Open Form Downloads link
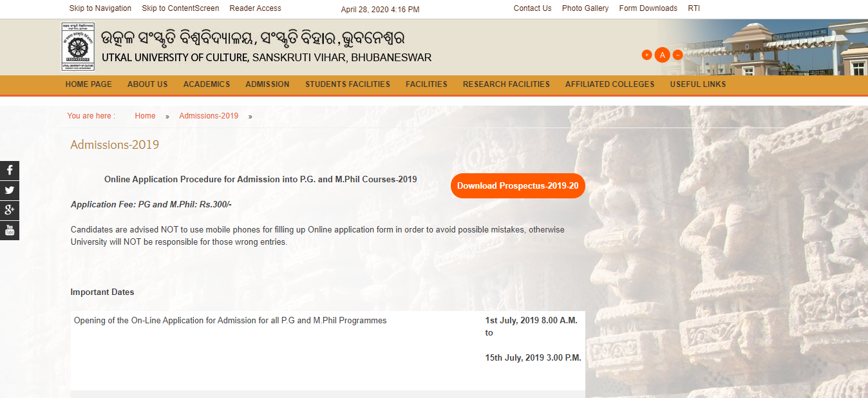This screenshot has width=868, height=398. [x=648, y=8]
